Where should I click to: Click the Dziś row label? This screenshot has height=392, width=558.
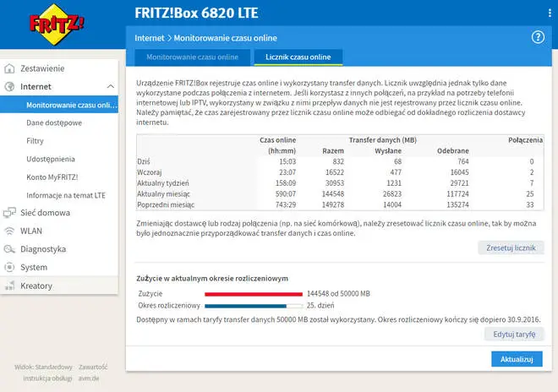coord(144,161)
